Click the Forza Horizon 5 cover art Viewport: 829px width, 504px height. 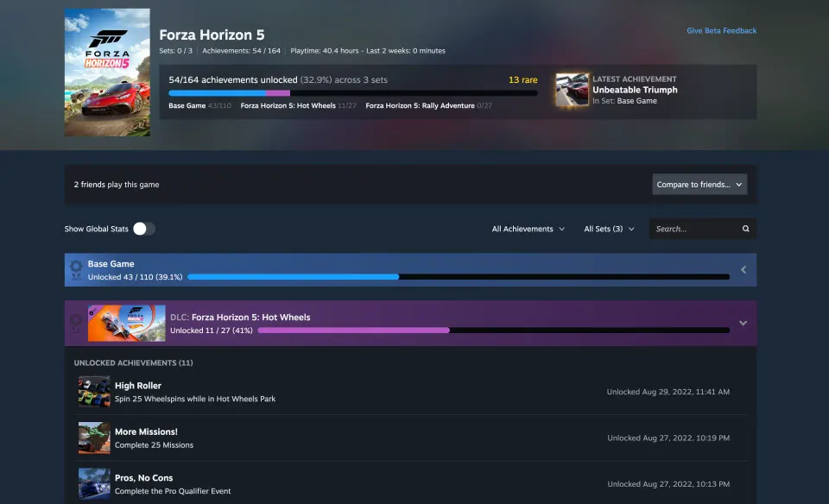[107, 72]
